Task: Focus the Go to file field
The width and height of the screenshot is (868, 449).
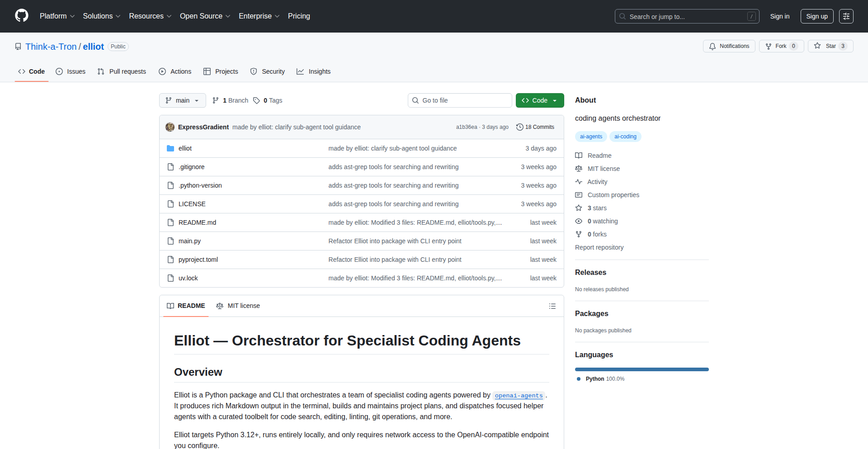Action: pos(460,100)
